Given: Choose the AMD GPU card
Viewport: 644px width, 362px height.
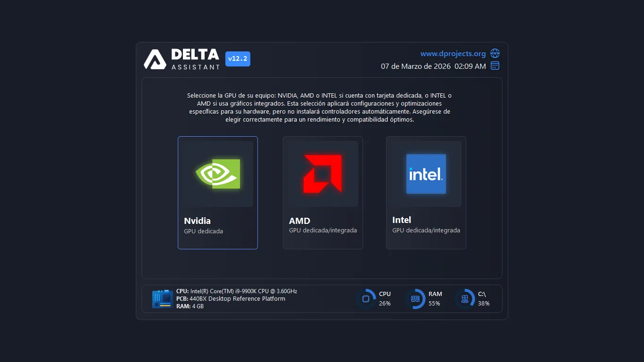Looking at the screenshot, I should point(323,193).
